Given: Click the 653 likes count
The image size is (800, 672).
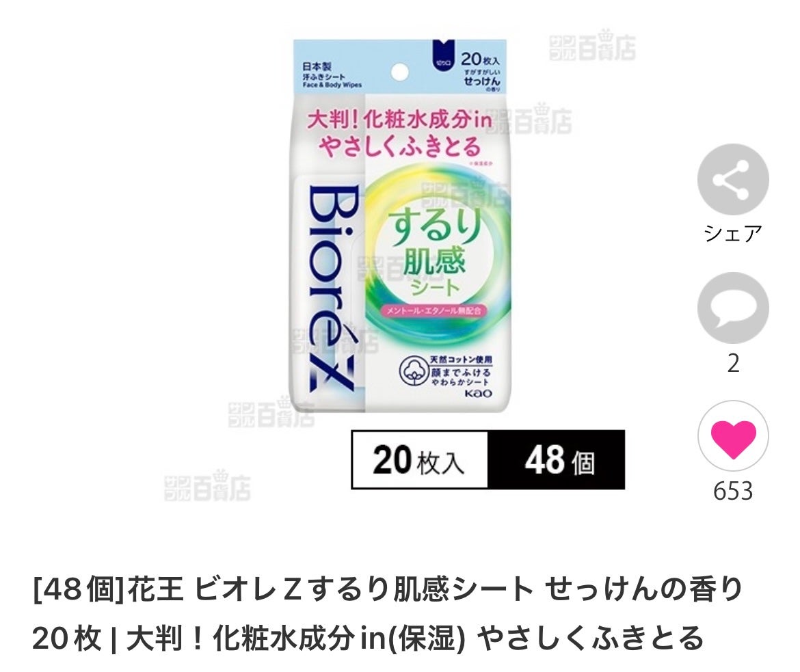Looking at the screenshot, I should 733,491.
